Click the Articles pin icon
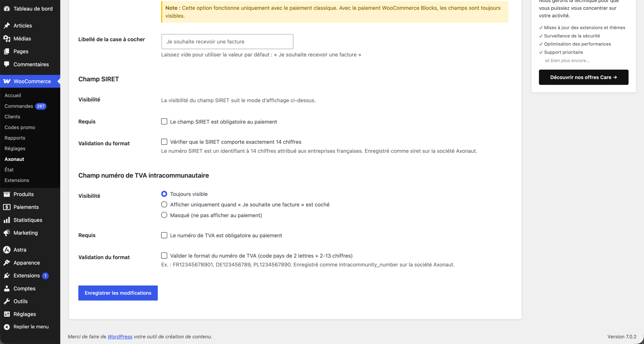The width and height of the screenshot is (644, 344). 7,26
